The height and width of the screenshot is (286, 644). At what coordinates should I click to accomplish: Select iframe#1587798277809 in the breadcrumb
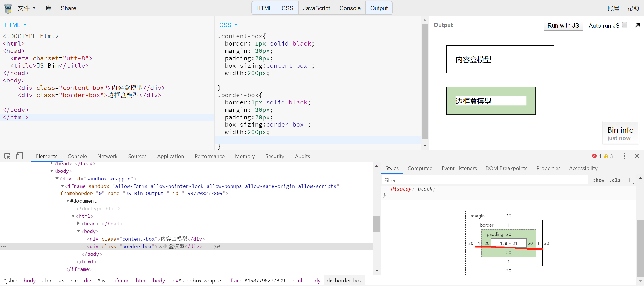[257, 280]
